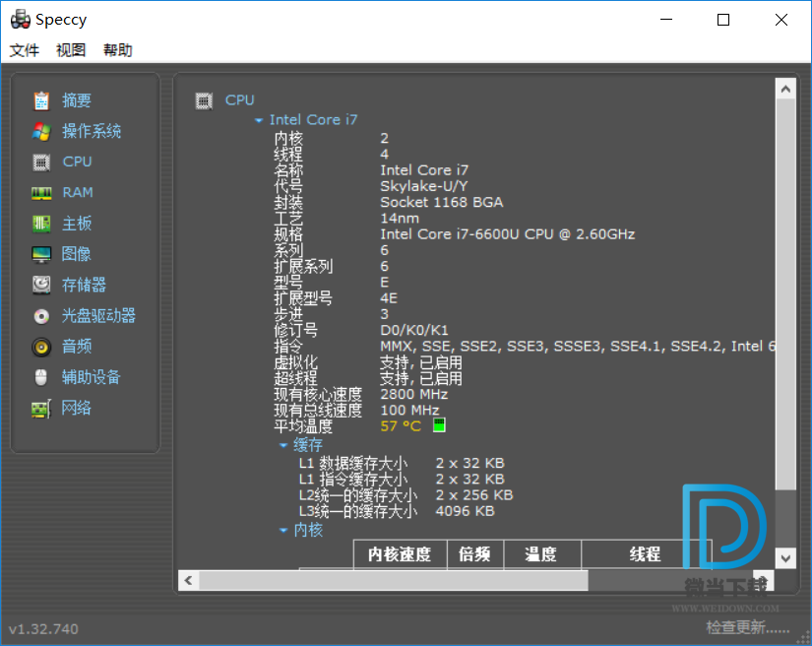Select the 主板 motherboard icon

tap(41, 224)
